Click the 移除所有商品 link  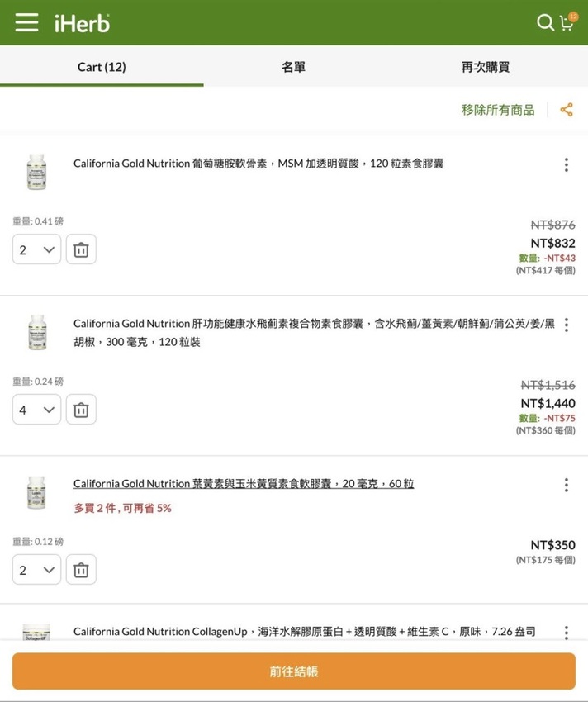tap(499, 108)
